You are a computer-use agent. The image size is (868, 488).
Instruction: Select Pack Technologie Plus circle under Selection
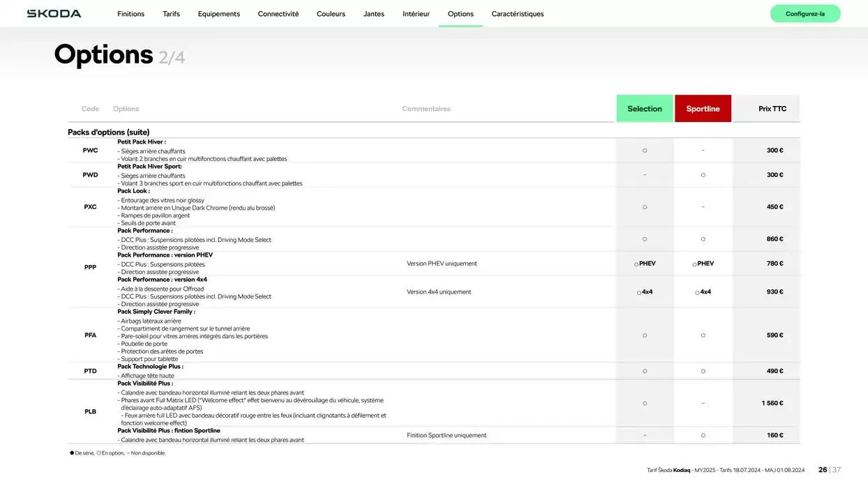(645, 372)
